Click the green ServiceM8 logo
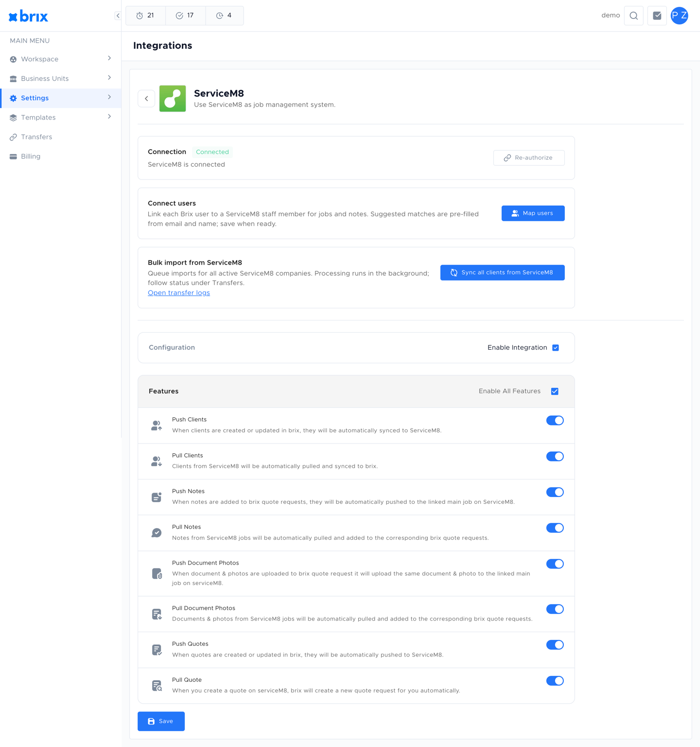The width and height of the screenshot is (700, 747). pos(173,99)
